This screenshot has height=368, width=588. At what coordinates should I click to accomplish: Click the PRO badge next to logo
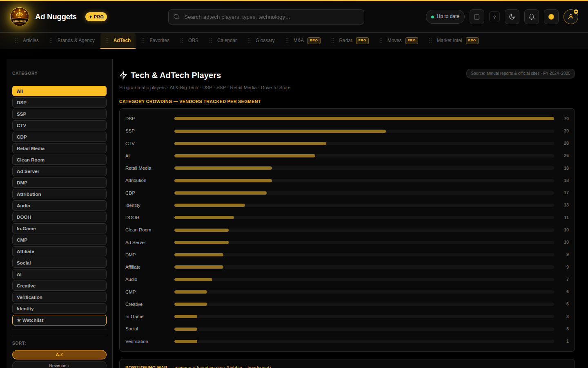96,17
